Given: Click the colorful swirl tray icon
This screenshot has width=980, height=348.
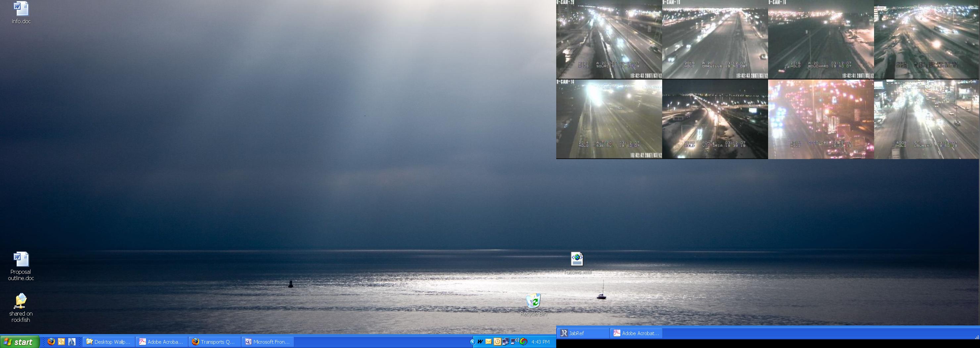Looking at the screenshot, I should pyautogui.click(x=523, y=341).
